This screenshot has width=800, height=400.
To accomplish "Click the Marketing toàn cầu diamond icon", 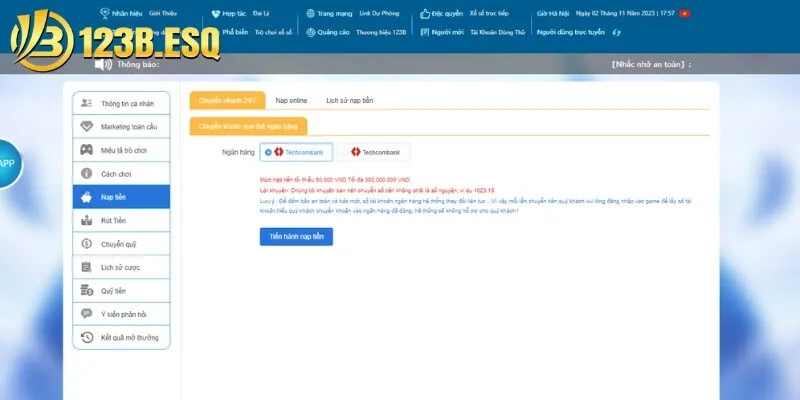I will (87, 126).
